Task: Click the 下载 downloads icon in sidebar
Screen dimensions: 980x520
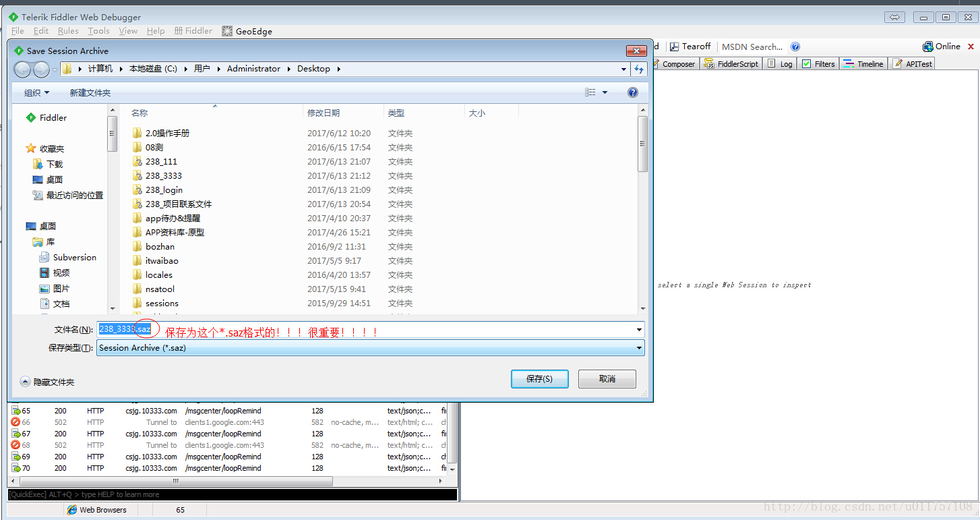Action: 38,164
